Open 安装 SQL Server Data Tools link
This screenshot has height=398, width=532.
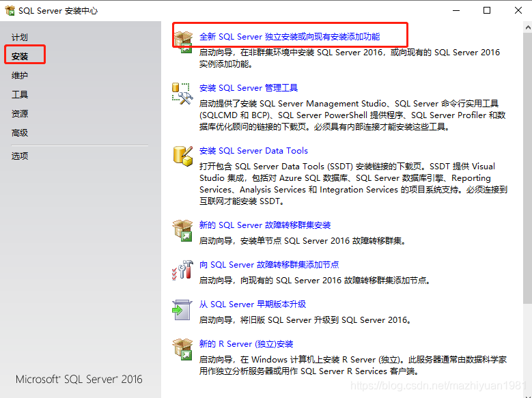tap(253, 151)
